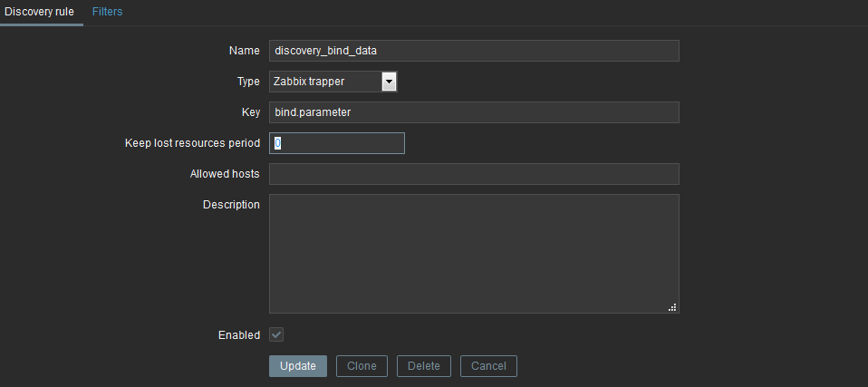Click the Allowed hosts label
The width and height of the screenshot is (868, 387).
(224, 174)
